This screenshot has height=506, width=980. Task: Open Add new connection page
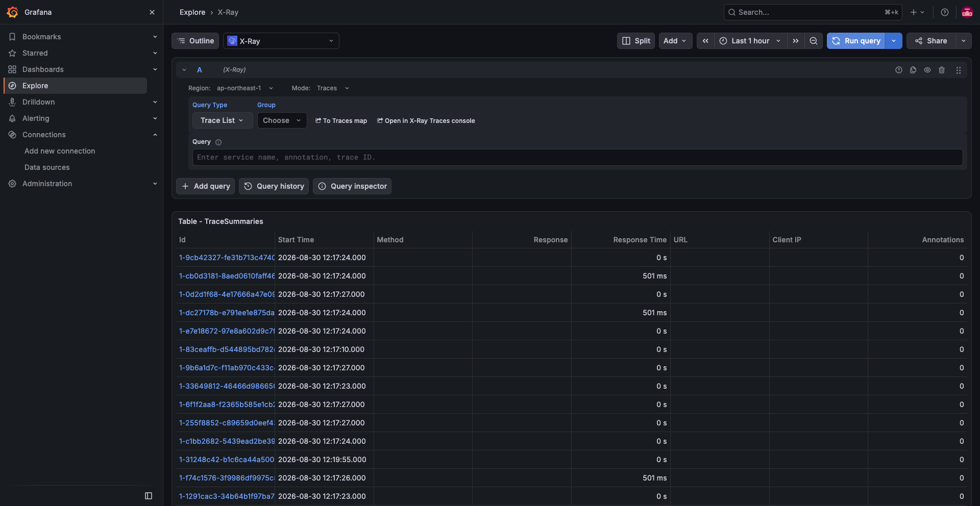(60, 151)
